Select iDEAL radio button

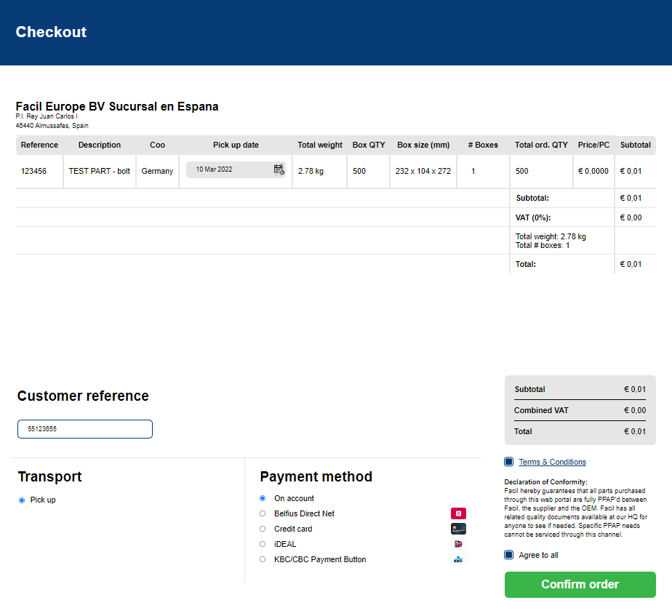(x=263, y=544)
